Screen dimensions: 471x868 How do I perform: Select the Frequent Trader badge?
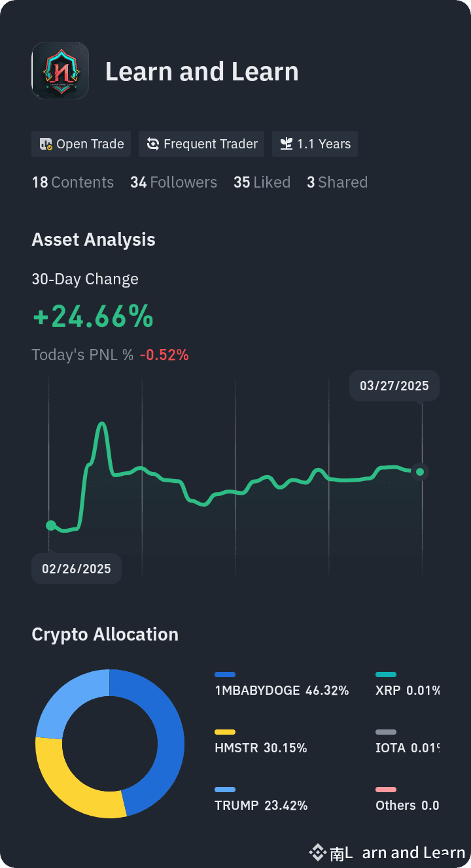(201, 144)
